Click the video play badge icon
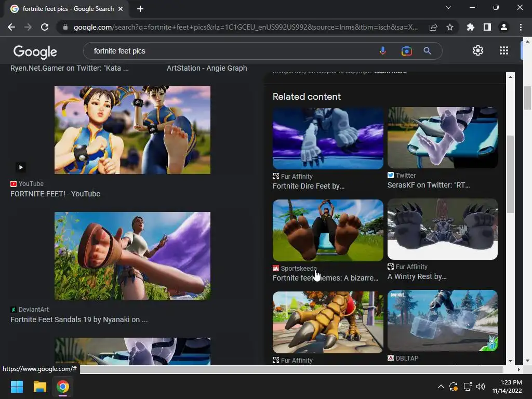Screen dimensions: 532x399 pyautogui.click(x=21, y=167)
